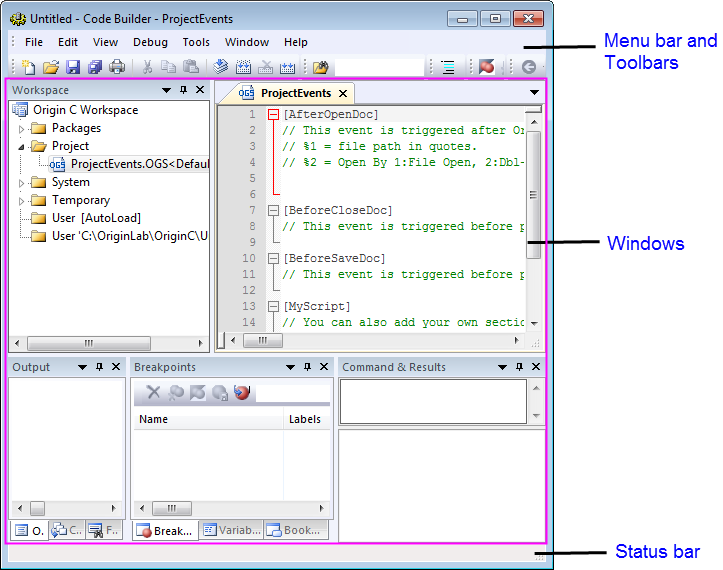Select the Break... tab
The height and width of the screenshot is (570, 723).
click(165, 531)
